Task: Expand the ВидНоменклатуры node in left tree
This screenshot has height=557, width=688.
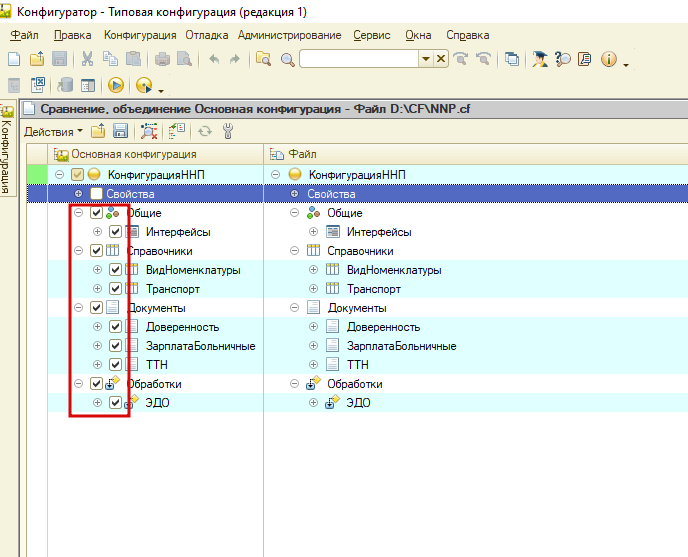Action: click(x=97, y=270)
